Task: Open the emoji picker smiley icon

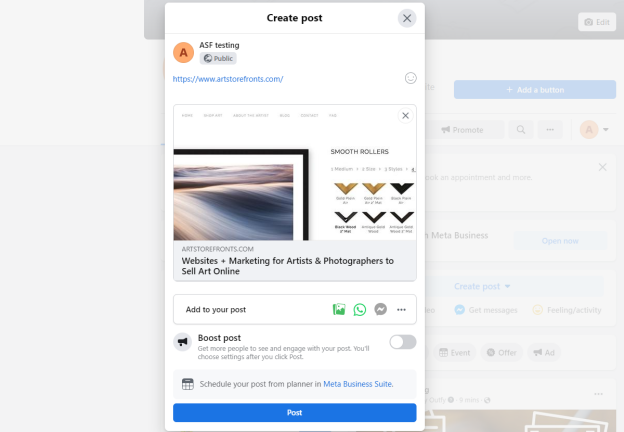Action: (410, 78)
